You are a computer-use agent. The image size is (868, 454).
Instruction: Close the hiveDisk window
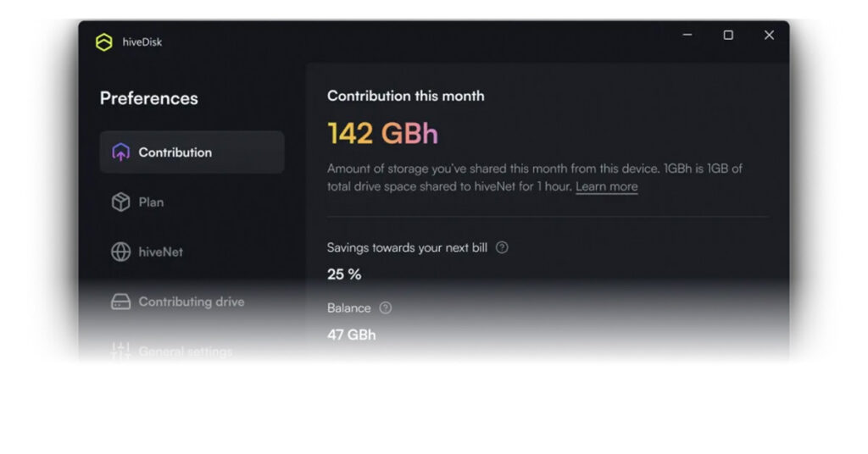(769, 35)
